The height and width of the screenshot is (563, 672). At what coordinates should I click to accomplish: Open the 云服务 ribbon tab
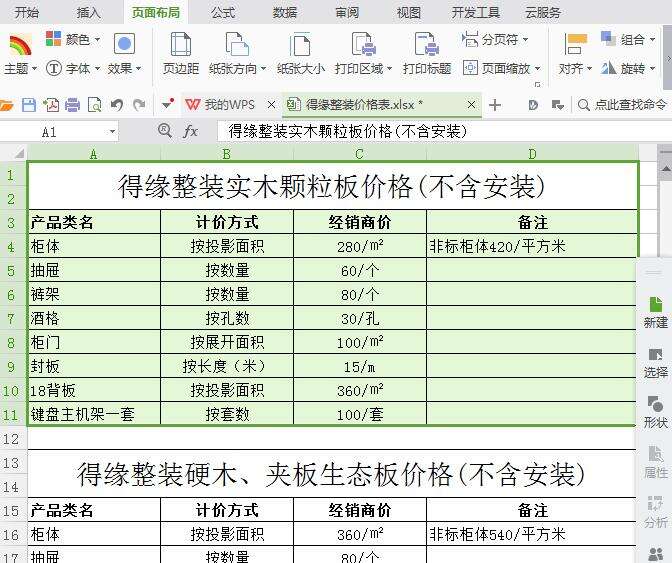pos(543,12)
